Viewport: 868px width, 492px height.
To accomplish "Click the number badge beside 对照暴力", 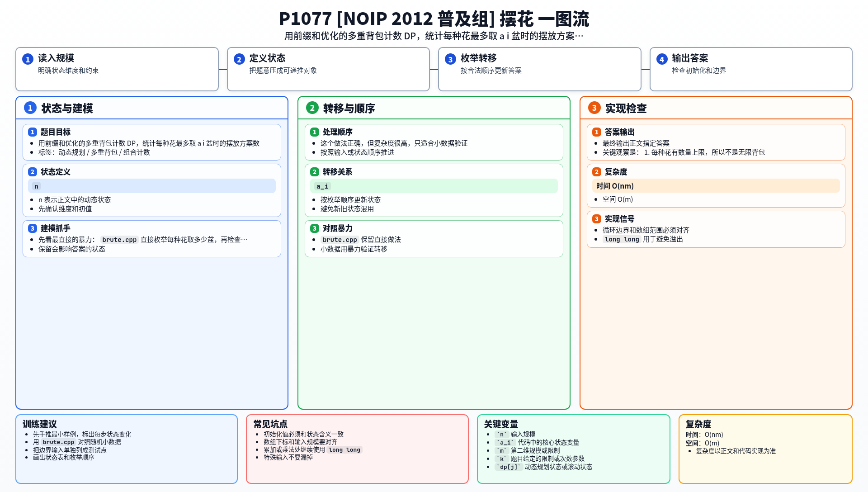I will [x=315, y=228].
